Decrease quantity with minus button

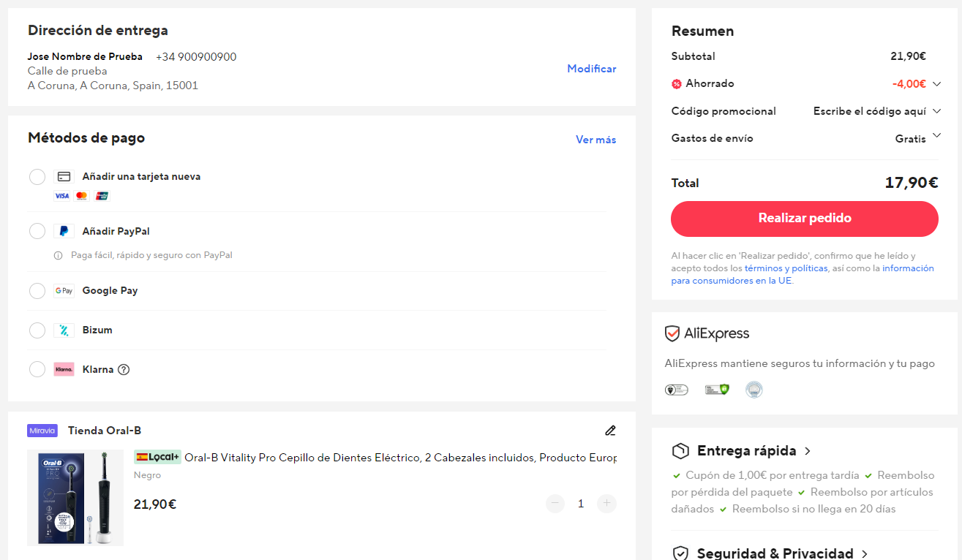555,503
